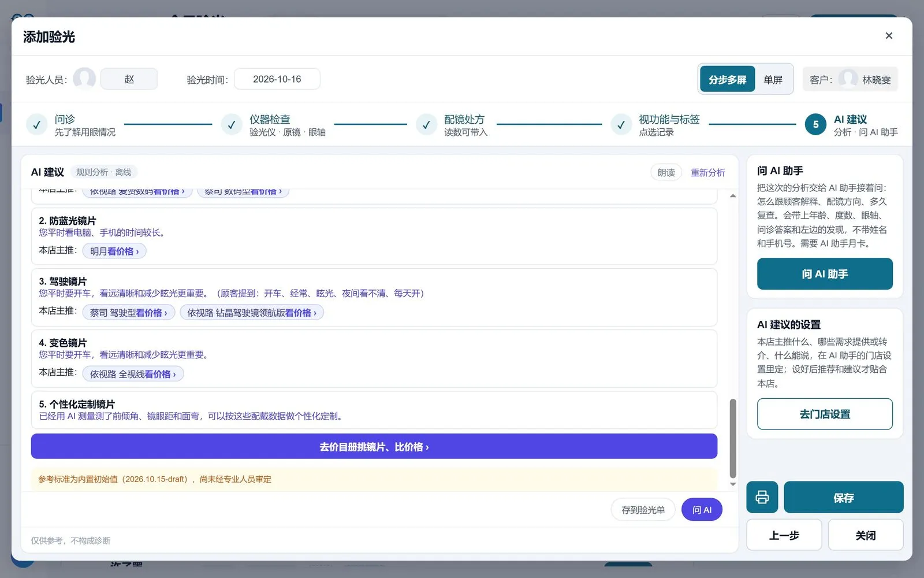Click the large 问 AI 助手 button

tap(825, 273)
